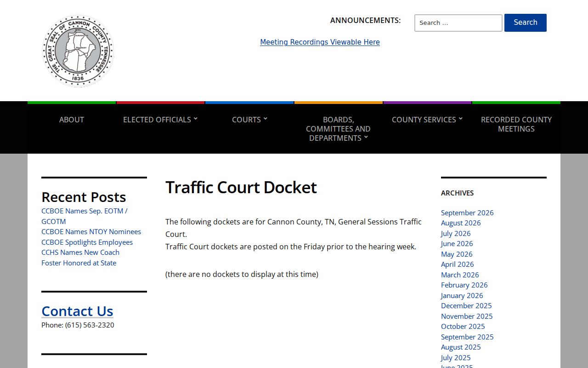
Task: Click the Recent Posts heading
Action: pyautogui.click(x=84, y=197)
